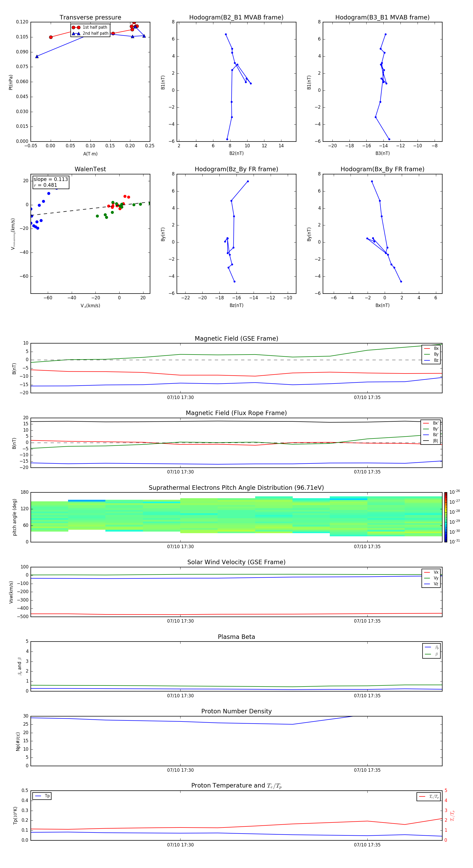Screen dimensions: 473x868
Task: Click the "Plasma Beta" panel title
Action: tap(236, 637)
